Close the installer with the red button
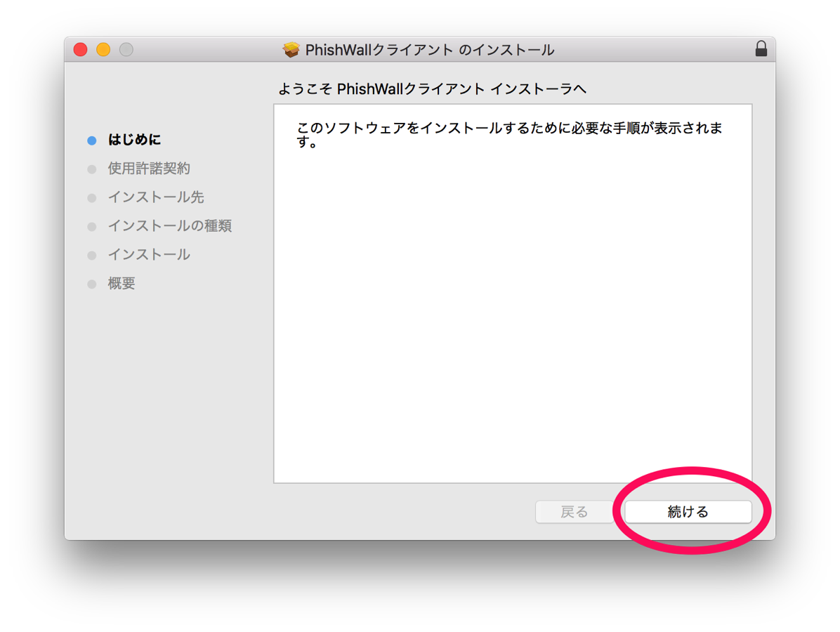 pos(80,50)
